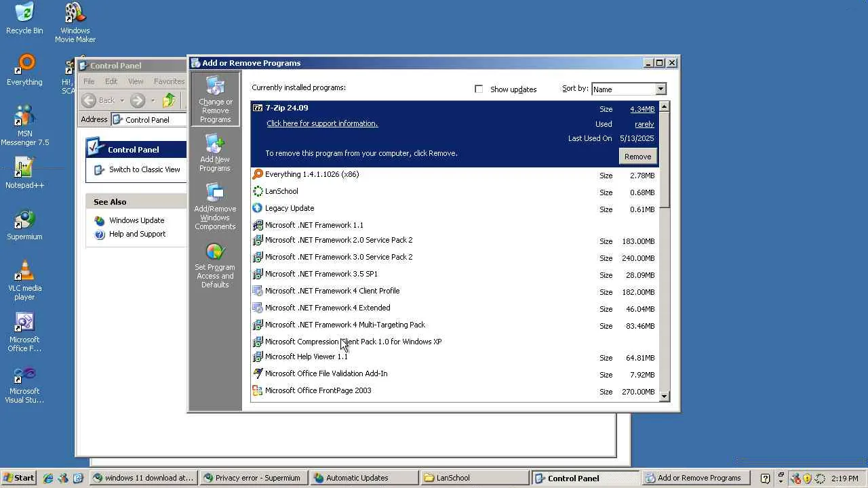Viewport: 868px width, 488px height.
Task: Open MSN Messenger 7.5 desktop icon
Action: pos(24,126)
